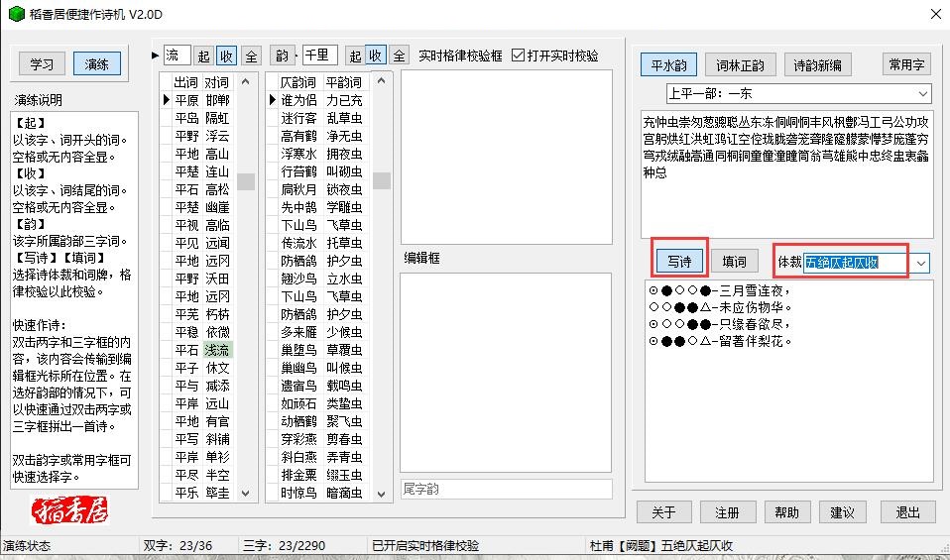950x560 pixels.
Task: Click the 填词 button
Action: click(x=734, y=262)
